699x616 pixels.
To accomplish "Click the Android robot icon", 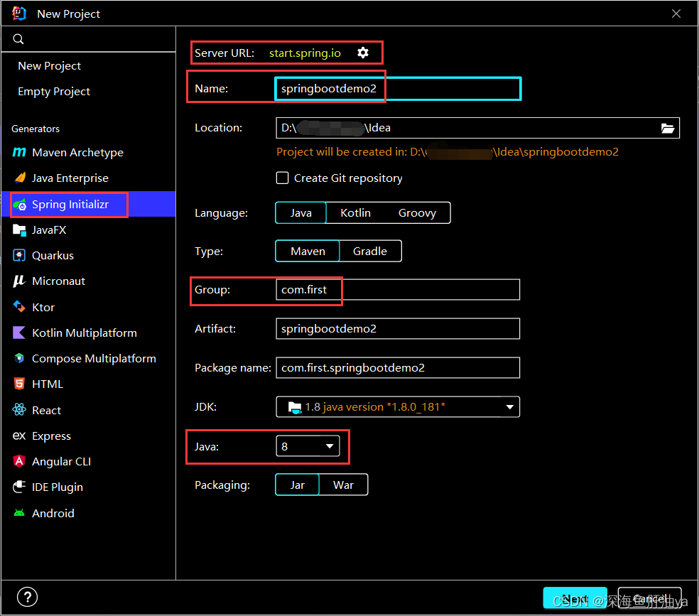I will [x=19, y=512].
